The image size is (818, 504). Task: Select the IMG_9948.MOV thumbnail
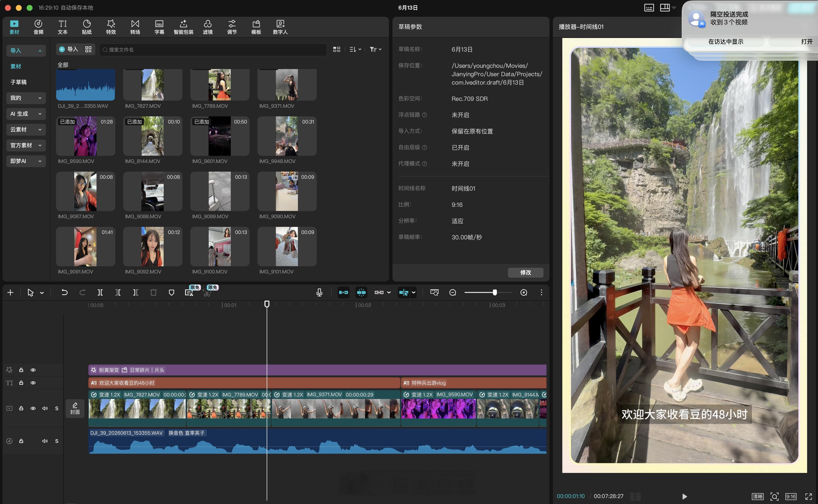point(287,136)
